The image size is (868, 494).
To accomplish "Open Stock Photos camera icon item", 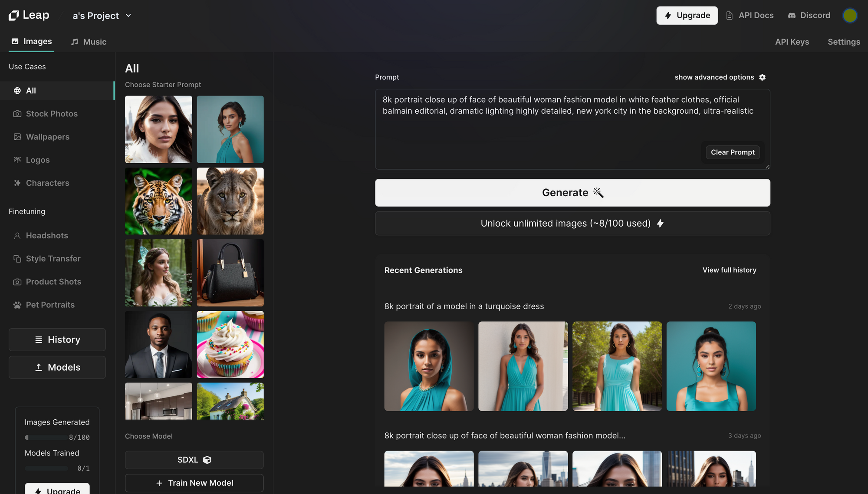I will tap(17, 114).
